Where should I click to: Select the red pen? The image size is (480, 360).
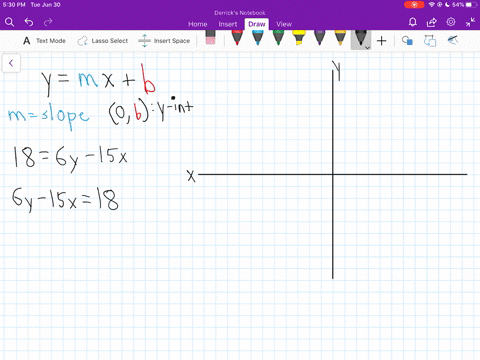click(x=237, y=37)
